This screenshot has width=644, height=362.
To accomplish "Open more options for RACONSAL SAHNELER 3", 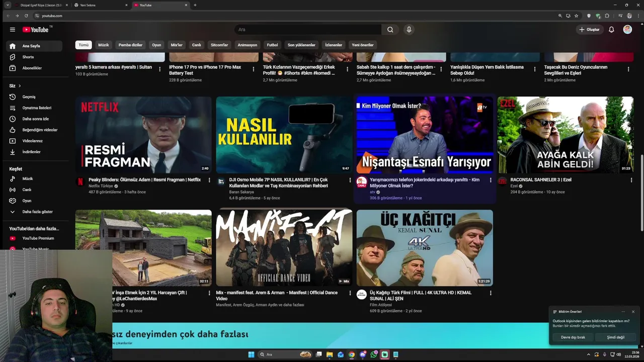I will point(631,180).
